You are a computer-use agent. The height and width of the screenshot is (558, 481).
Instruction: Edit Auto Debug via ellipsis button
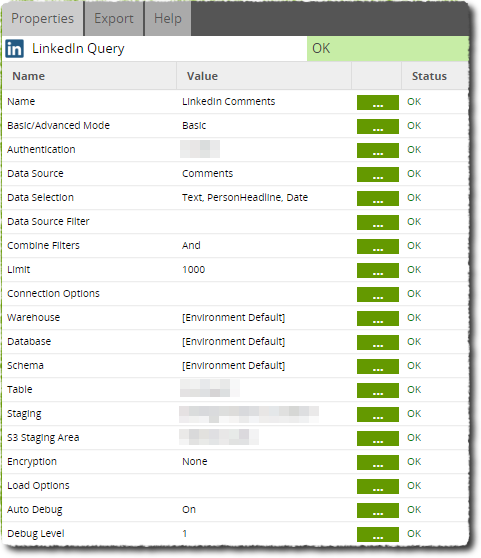point(378,510)
